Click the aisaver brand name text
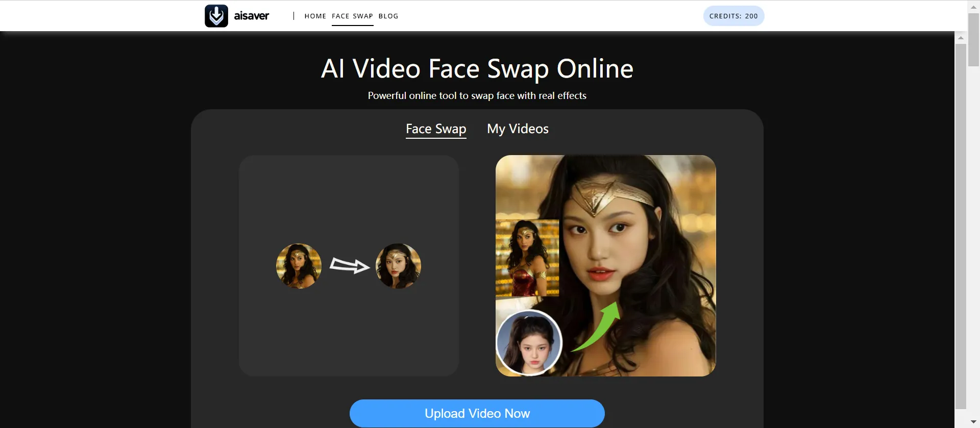This screenshot has width=980, height=428. coord(252,16)
